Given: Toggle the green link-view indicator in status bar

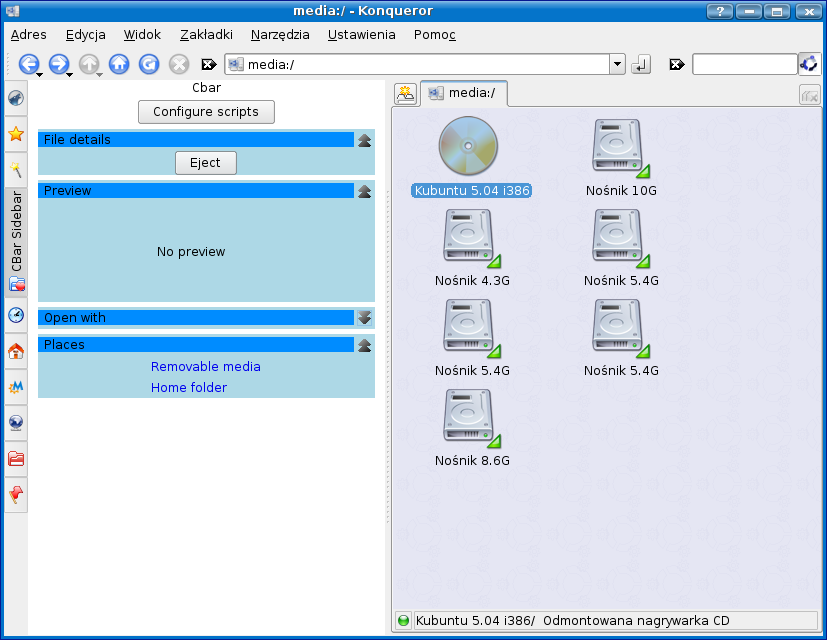Looking at the screenshot, I should click(404, 620).
